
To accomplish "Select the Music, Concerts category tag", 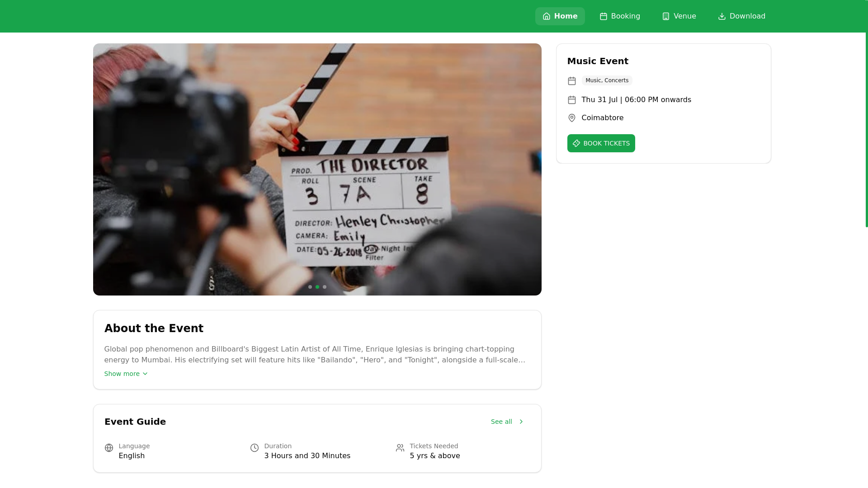I will pyautogui.click(x=607, y=80).
